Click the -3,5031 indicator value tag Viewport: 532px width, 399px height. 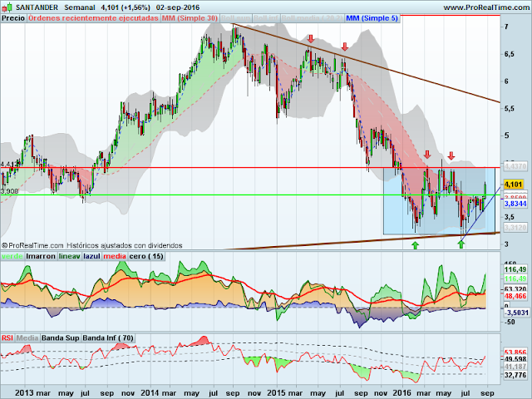click(516, 313)
